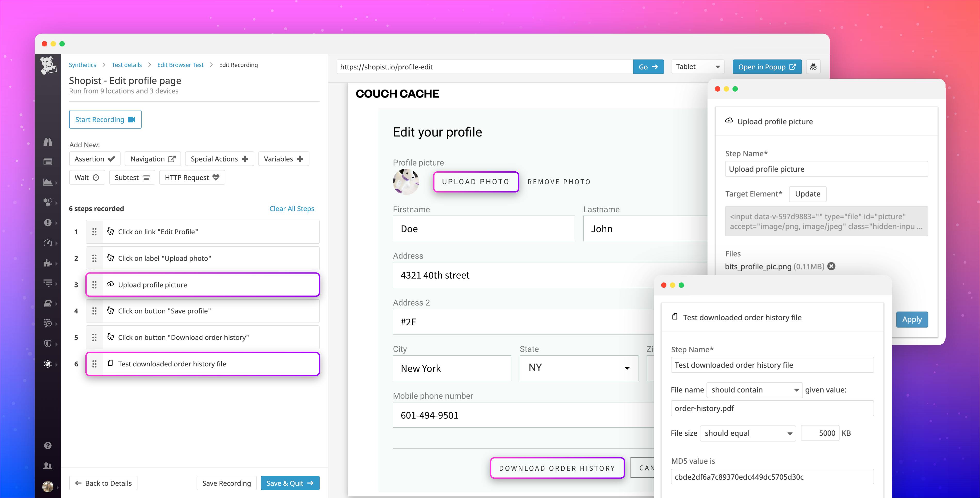This screenshot has height=498, width=980.
Task: Click the Start Recording button
Action: [x=105, y=119]
